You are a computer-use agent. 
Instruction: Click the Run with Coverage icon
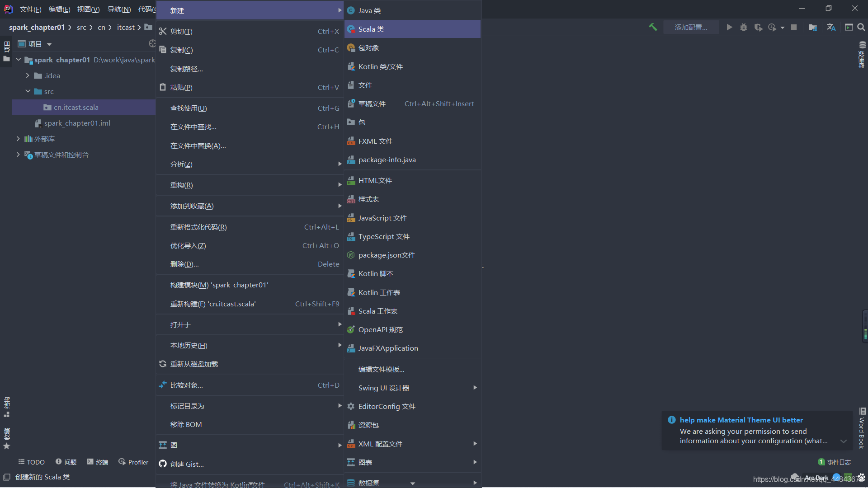click(x=758, y=27)
